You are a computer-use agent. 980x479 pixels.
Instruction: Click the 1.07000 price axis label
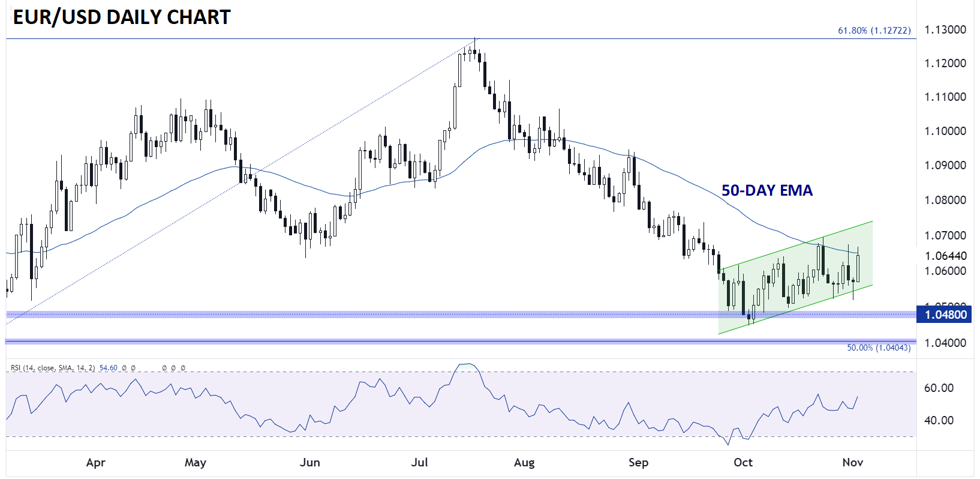click(x=946, y=235)
